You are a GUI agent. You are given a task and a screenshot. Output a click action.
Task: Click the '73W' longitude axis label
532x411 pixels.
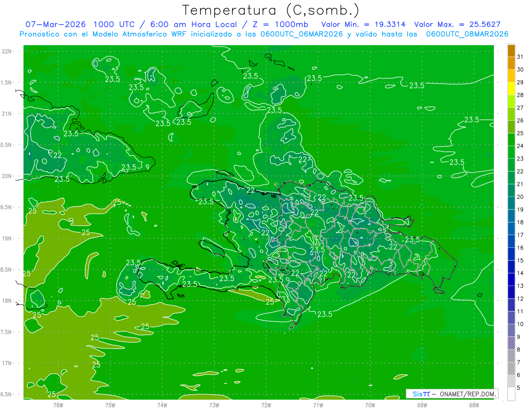214,405
